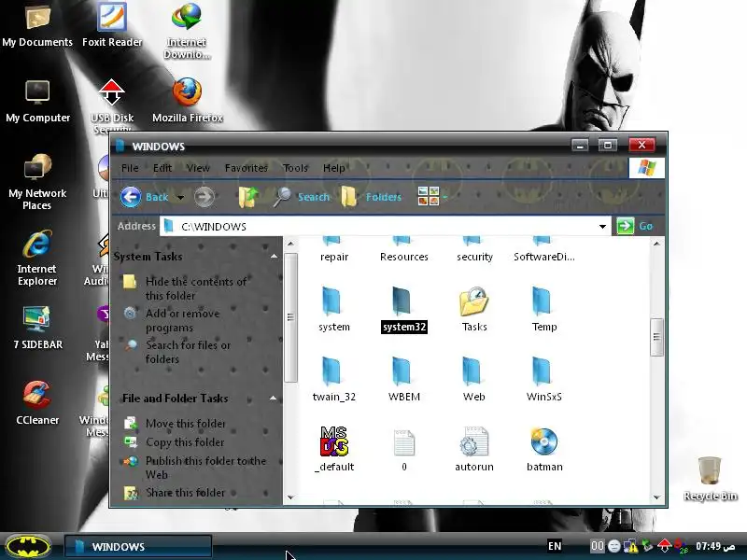The height and width of the screenshot is (560, 747).
Task: Expand the Address bar dropdown
Action: tap(602, 226)
